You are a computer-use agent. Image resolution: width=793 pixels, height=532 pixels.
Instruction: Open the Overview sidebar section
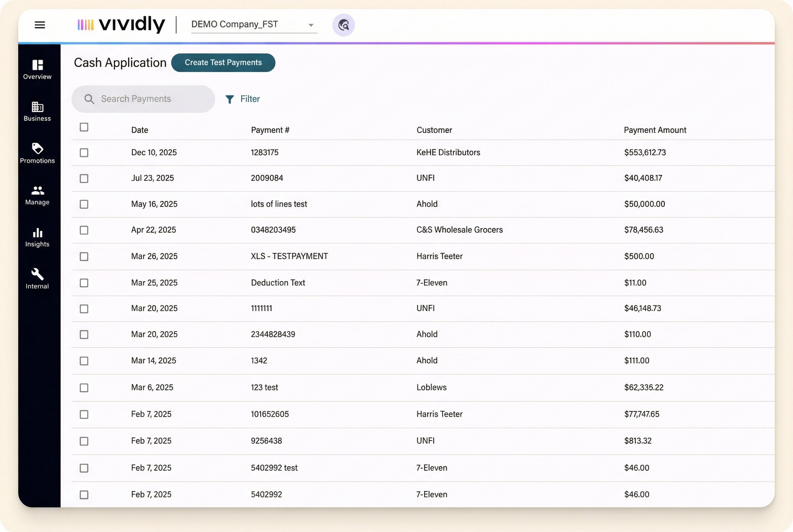tap(37, 69)
